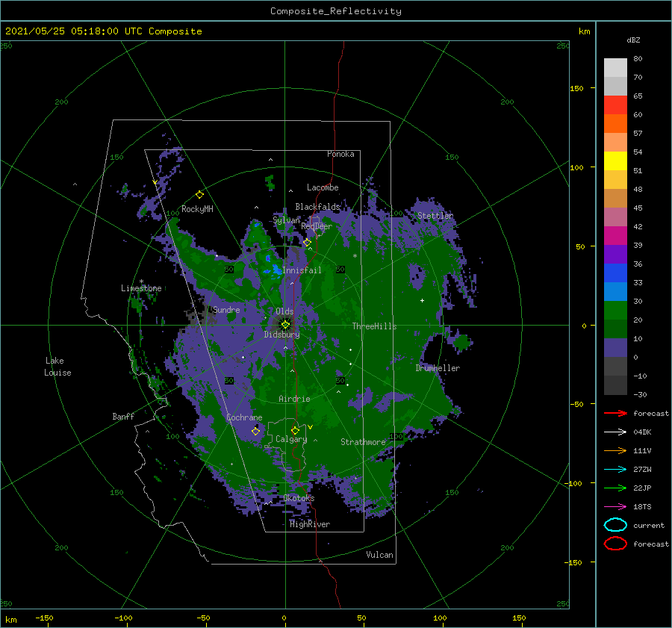The width and height of the screenshot is (672, 628).
Task: Click the -150 tick on the bottom axis
Action: point(44,618)
